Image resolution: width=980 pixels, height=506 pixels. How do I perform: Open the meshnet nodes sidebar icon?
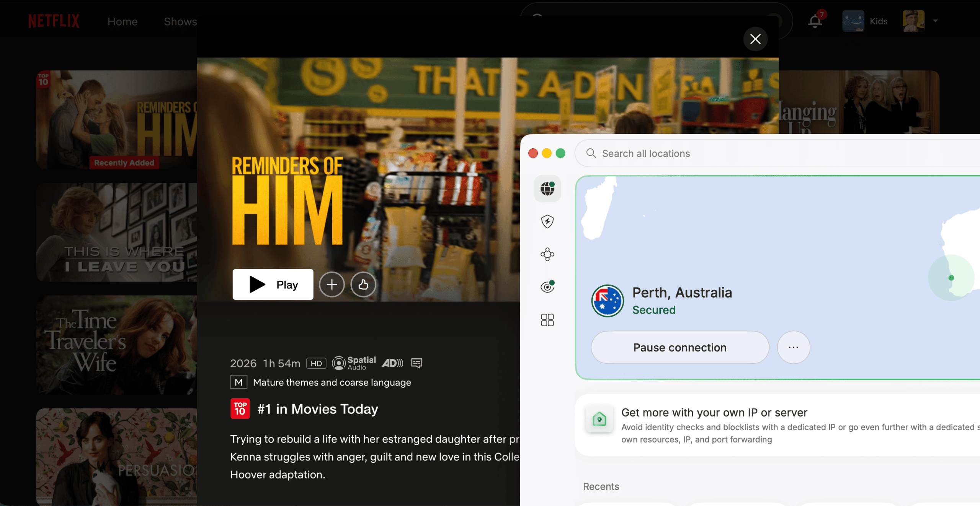click(547, 254)
